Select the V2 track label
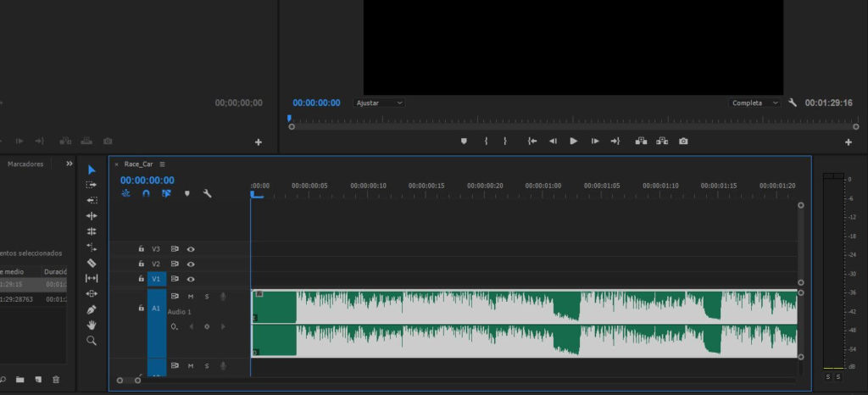 [x=156, y=264]
